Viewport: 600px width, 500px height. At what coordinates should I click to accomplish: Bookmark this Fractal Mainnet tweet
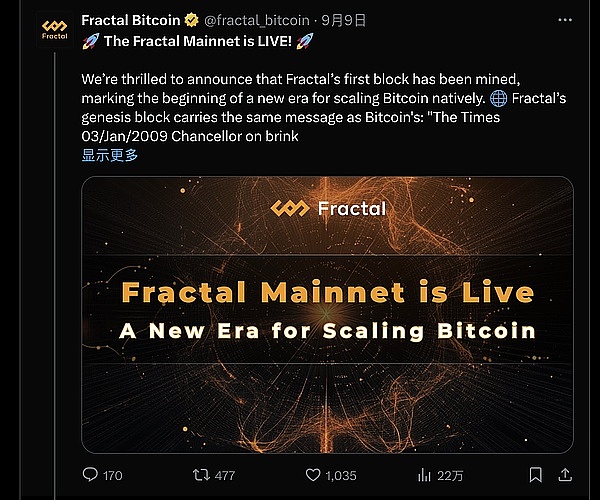pos(536,475)
